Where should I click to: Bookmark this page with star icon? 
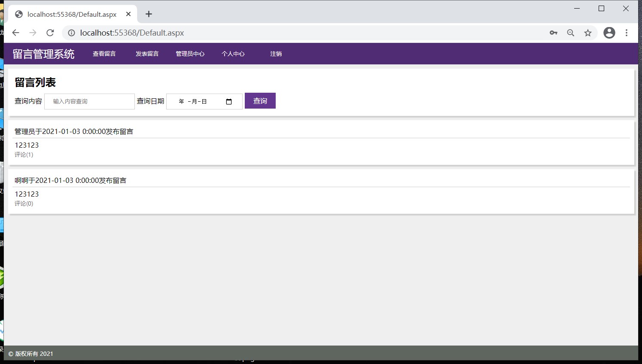point(588,33)
